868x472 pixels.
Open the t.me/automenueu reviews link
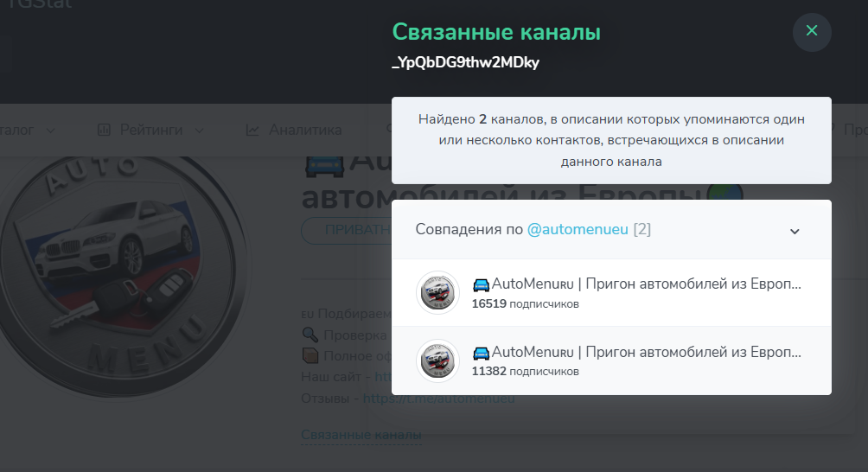click(x=439, y=399)
